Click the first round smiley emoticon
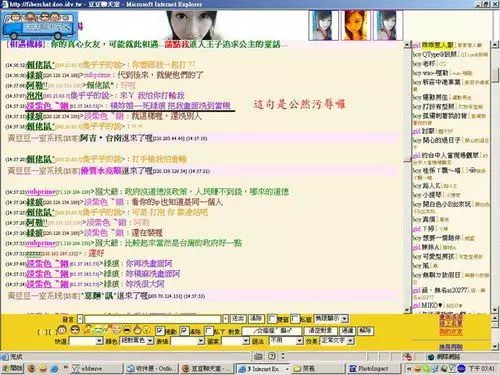Viewport: 500px width, 375px height. click(62, 330)
